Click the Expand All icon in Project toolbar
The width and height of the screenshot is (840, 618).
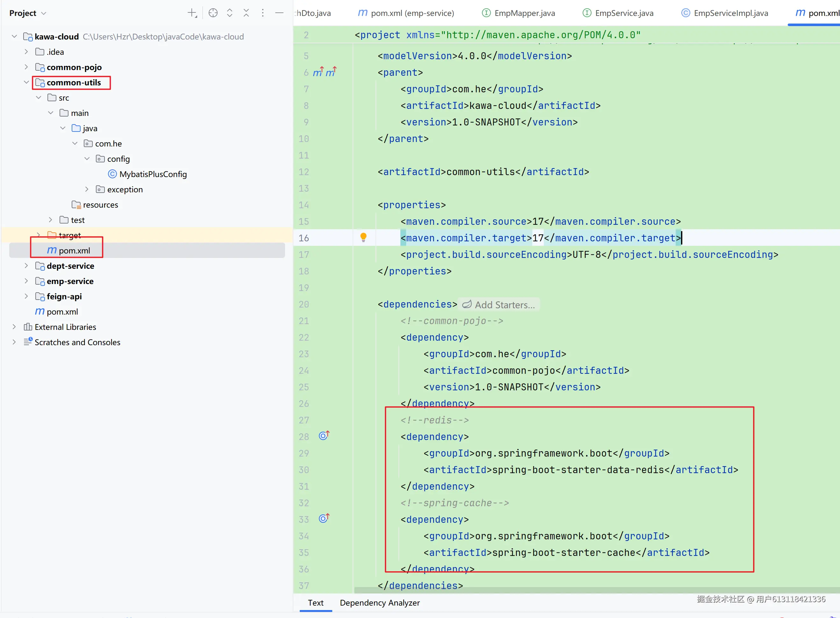tap(230, 13)
